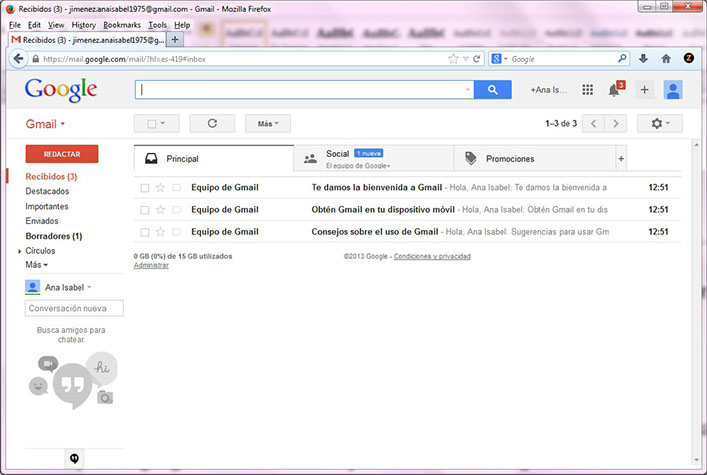Go to older messages with right arrow
Screen dimensions: 707x475
click(615, 124)
